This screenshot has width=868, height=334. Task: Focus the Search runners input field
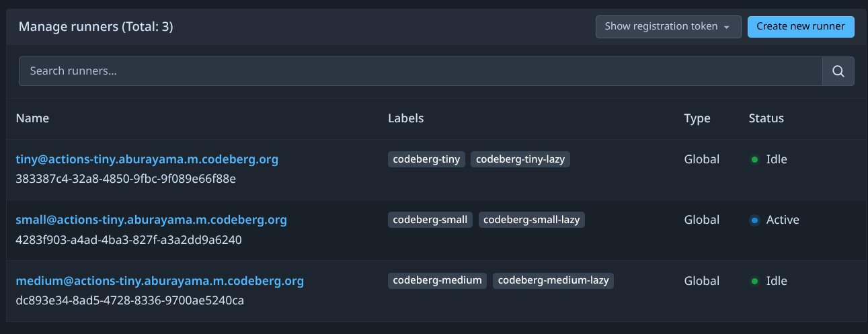[421, 71]
